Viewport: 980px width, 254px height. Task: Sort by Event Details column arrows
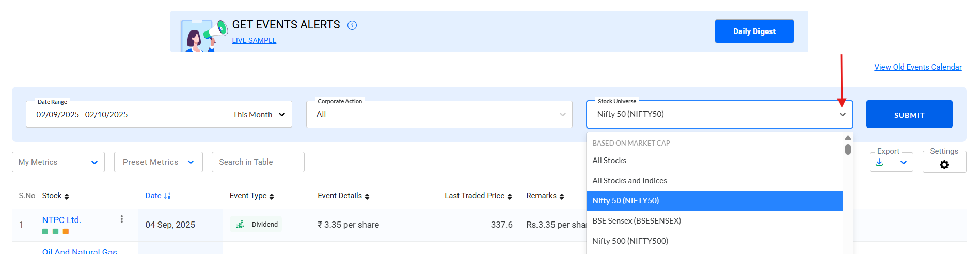(367, 196)
